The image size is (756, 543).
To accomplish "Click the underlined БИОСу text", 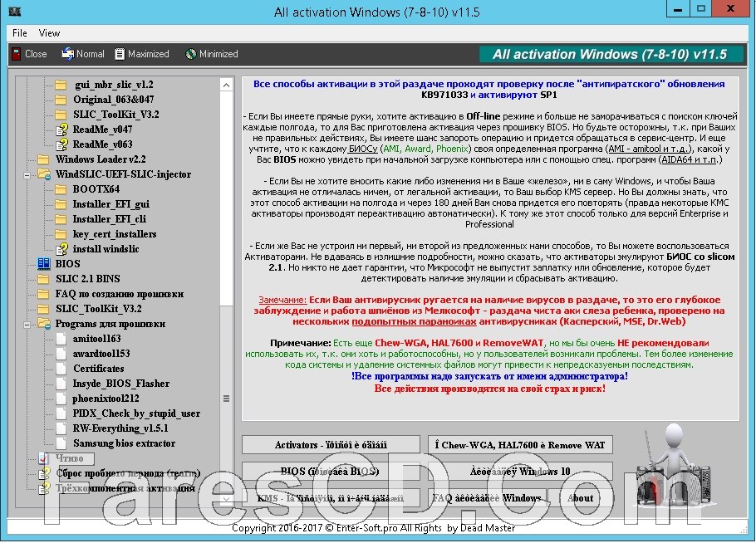I will pos(362,149).
